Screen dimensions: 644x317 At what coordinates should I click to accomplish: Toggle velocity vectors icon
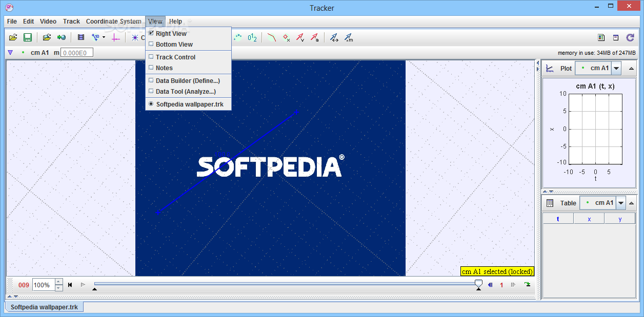(x=300, y=37)
